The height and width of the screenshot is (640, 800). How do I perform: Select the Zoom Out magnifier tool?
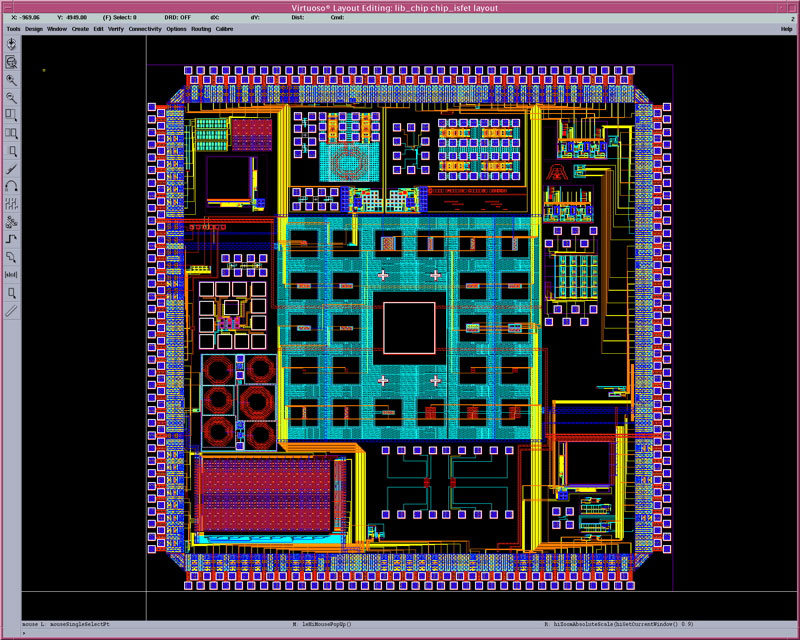[x=11, y=98]
